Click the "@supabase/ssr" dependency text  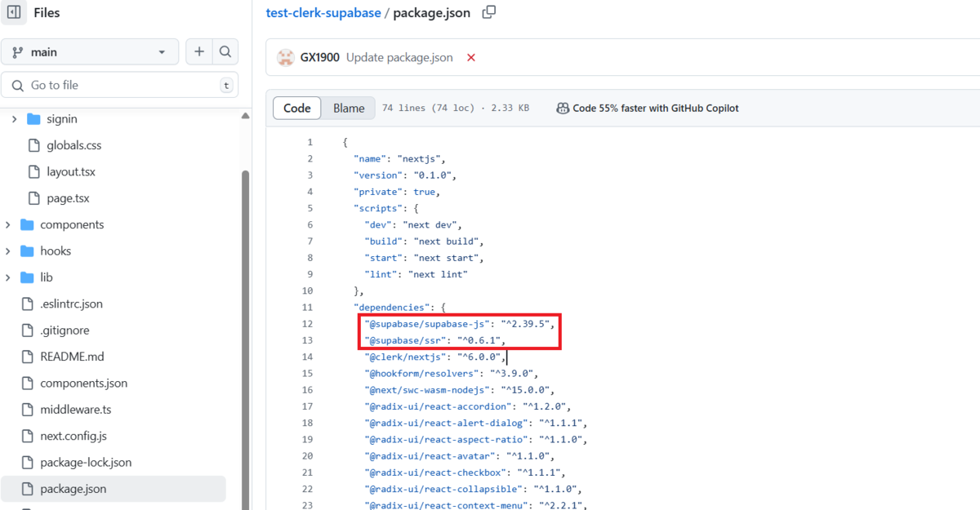[x=404, y=340]
